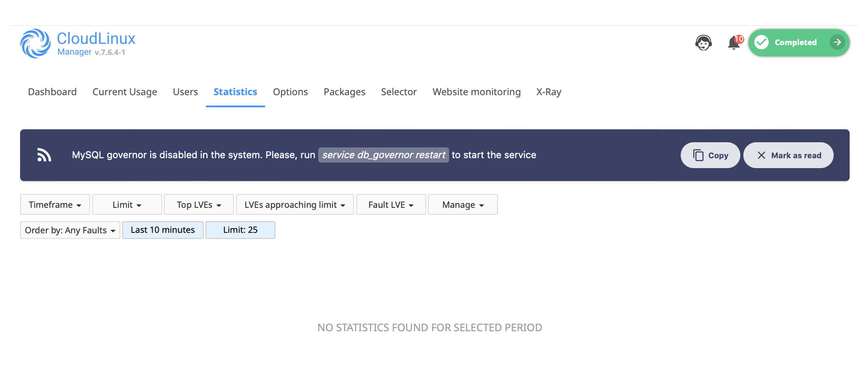Viewport: 868px width, 382px height.
Task: Open the Limit dropdown menu
Action: (x=127, y=205)
